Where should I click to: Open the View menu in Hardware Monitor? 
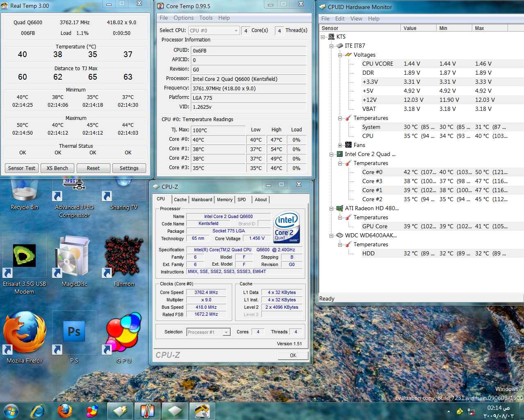pyautogui.click(x=356, y=18)
